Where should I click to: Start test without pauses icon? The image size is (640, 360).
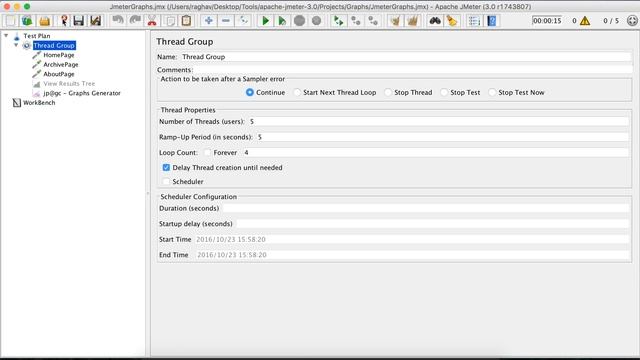point(282,21)
